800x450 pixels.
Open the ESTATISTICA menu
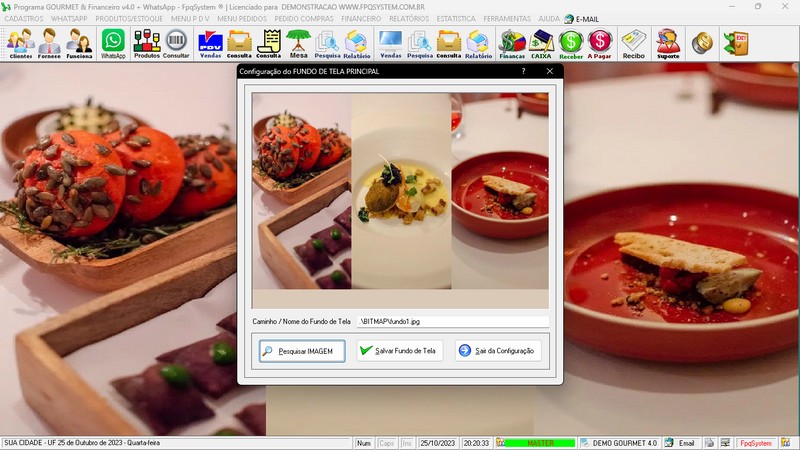coord(456,18)
